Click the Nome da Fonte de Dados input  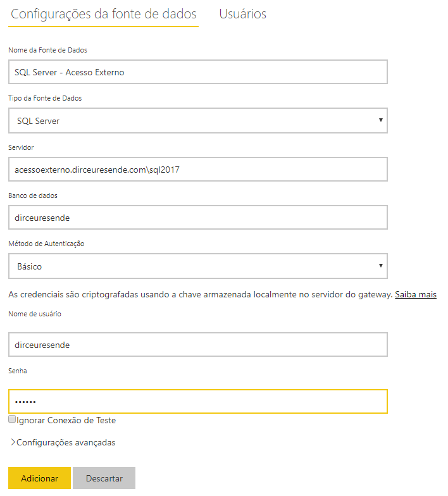coord(197,72)
